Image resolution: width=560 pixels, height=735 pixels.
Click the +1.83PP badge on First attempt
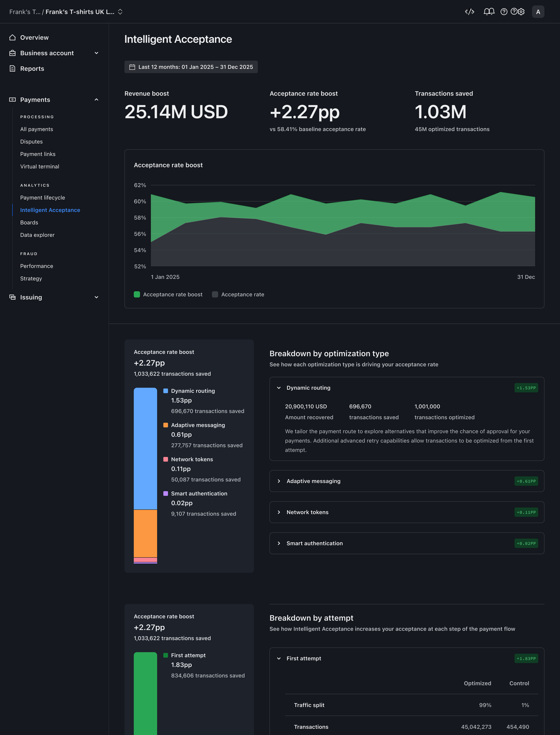[x=526, y=658]
